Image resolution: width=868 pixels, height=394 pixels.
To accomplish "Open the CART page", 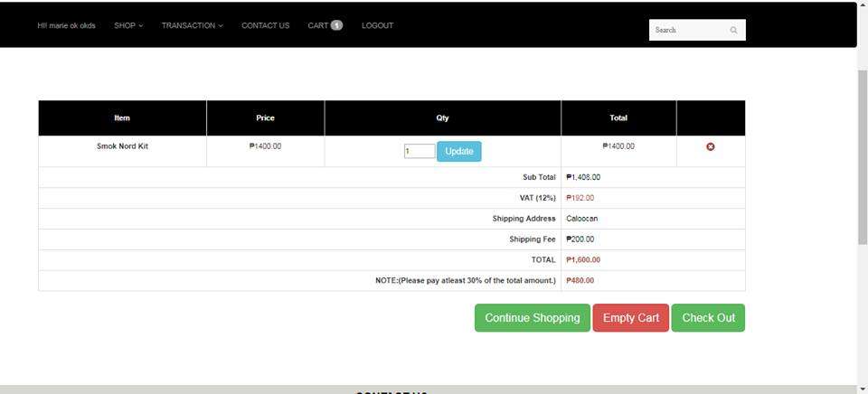I will [x=318, y=25].
